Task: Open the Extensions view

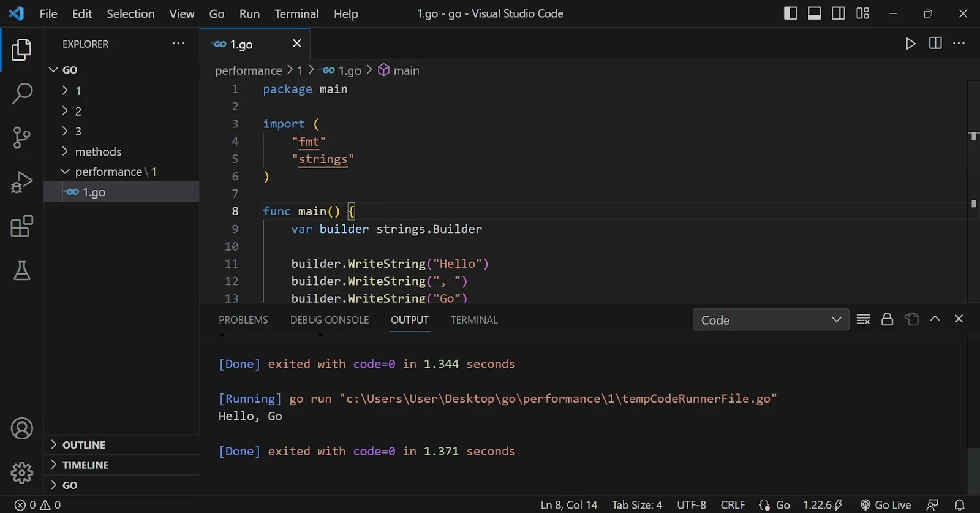Action: [x=21, y=226]
